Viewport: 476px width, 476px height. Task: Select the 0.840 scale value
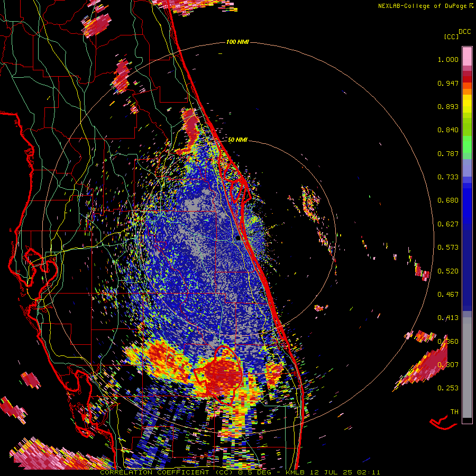[x=448, y=130]
